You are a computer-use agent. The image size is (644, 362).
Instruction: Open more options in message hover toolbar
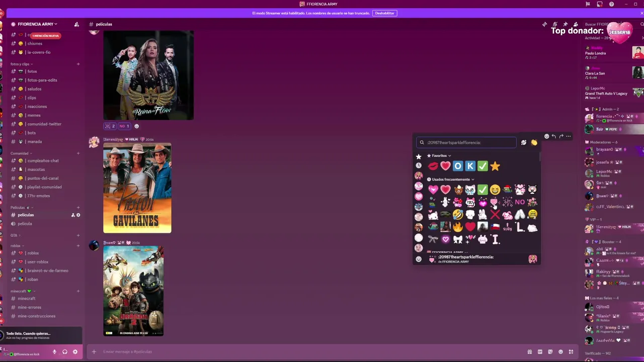(568, 136)
